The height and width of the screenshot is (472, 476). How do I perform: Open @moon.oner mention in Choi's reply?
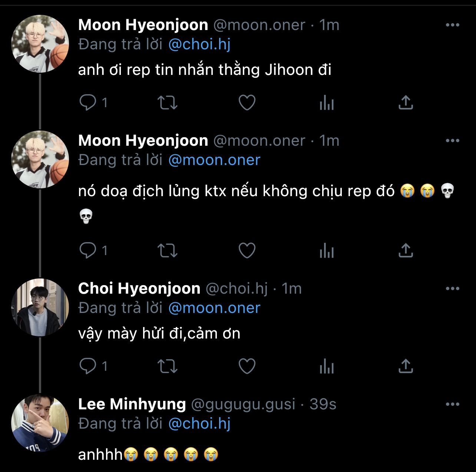[214, 308]
